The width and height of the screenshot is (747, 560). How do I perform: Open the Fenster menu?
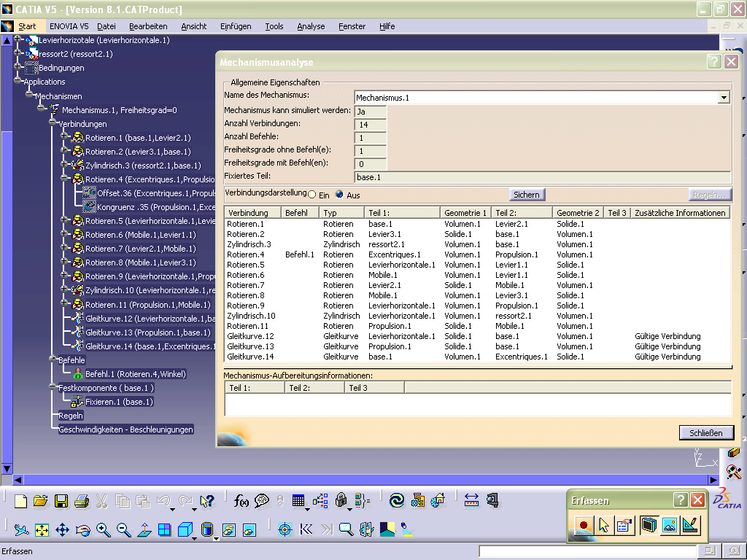[x=352, y=26]
